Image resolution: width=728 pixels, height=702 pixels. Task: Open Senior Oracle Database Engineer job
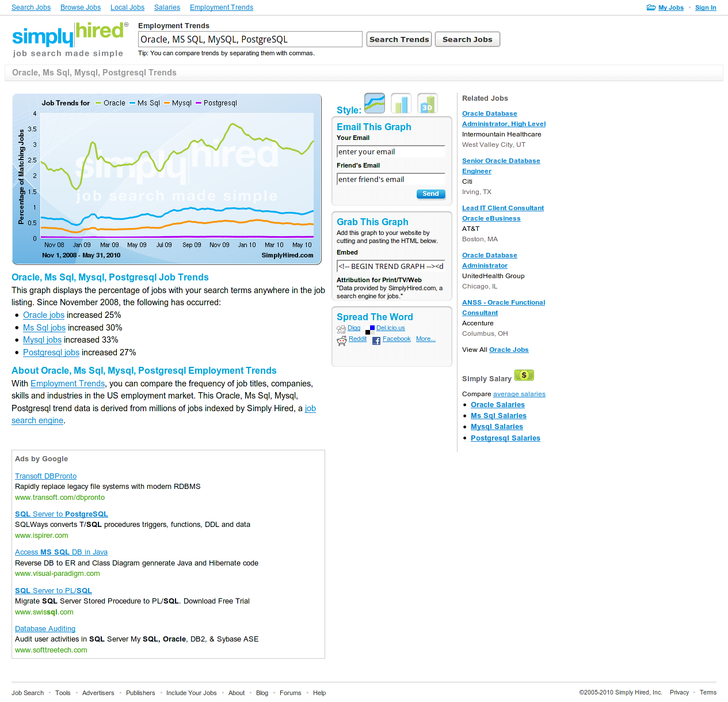(501, 166)
